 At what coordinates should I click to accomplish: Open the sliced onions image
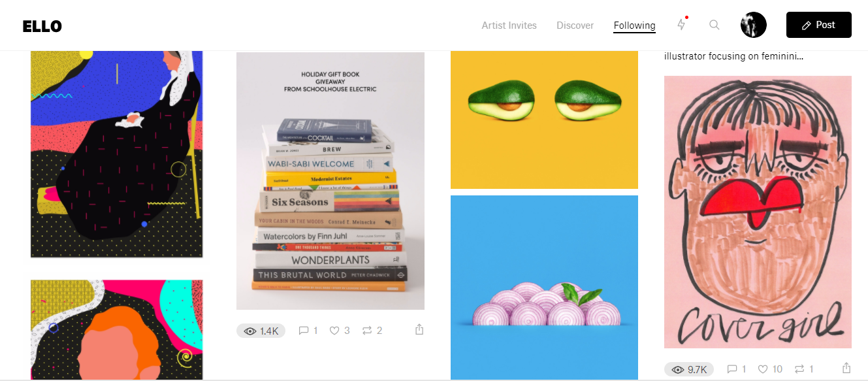(x=544, y=288)
